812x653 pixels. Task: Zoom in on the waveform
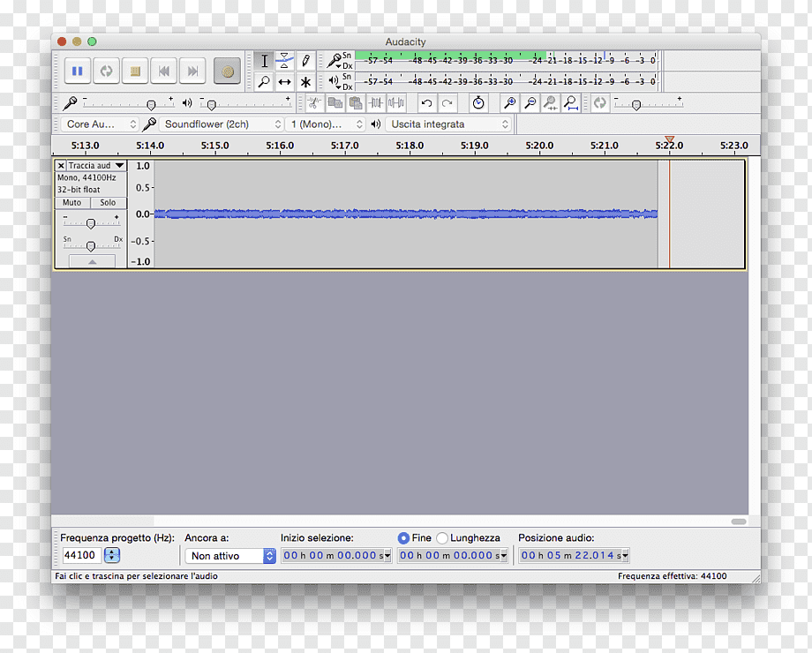[x=509, y=103]
